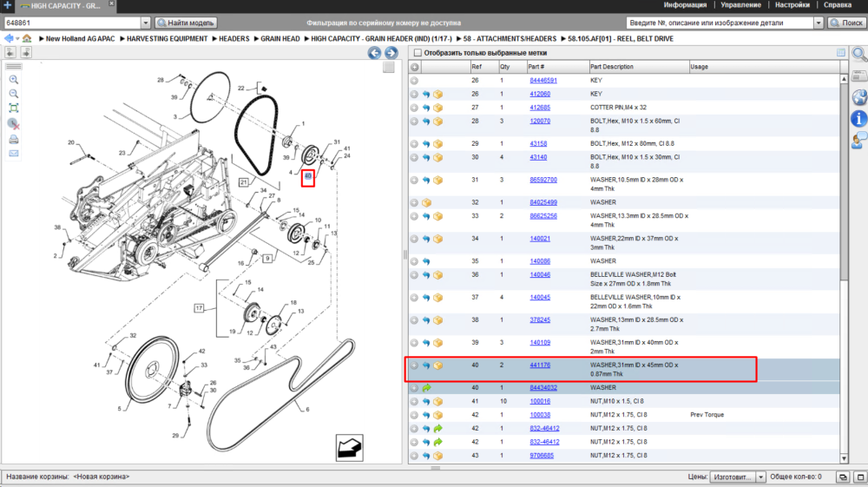Open the table columns settings icon

(841, 53)
